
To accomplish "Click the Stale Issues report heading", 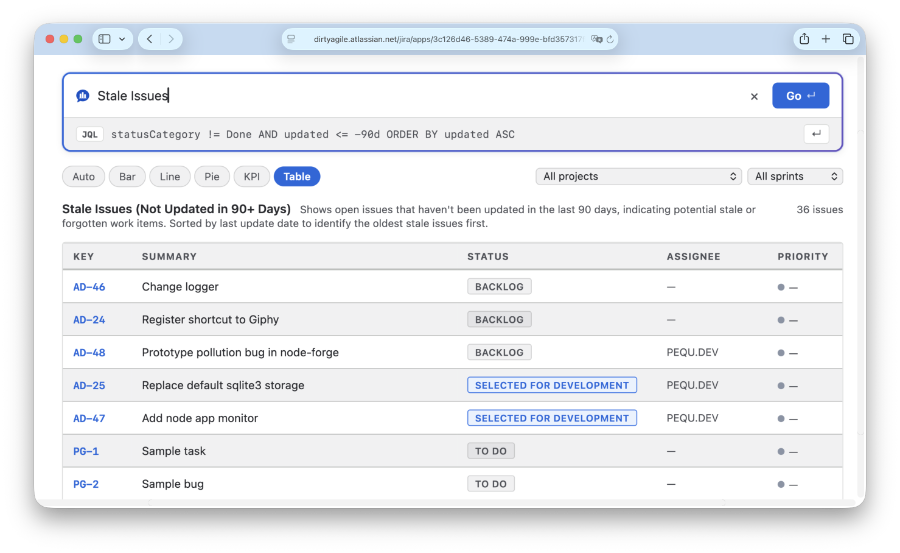I will 176,209.
